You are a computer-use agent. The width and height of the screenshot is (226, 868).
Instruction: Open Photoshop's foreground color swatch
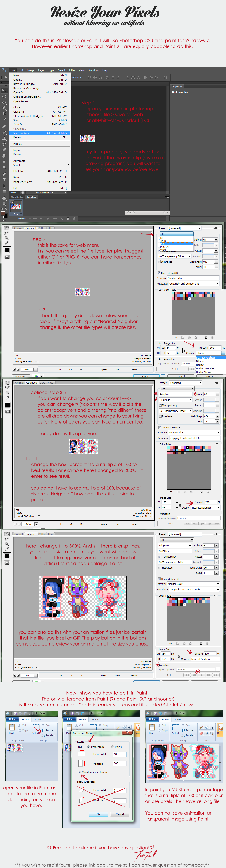click(x=3, y=214)
